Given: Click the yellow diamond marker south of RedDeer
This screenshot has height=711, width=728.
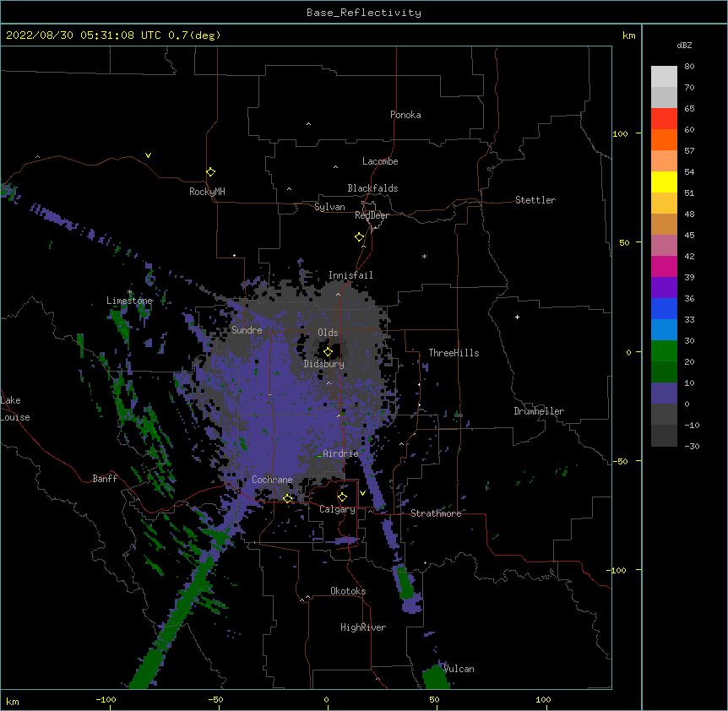Looking at the screenshot, I should pos(360,237).
